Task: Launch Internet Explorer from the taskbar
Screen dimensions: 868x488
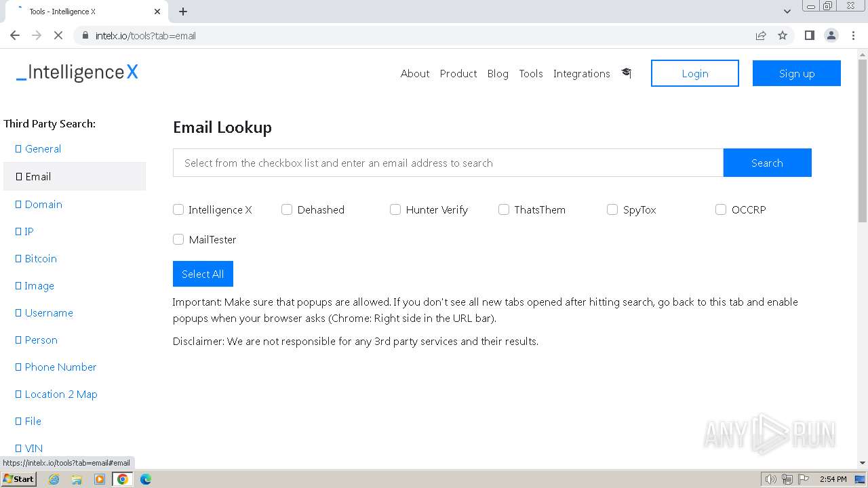Action: [54, 479]
